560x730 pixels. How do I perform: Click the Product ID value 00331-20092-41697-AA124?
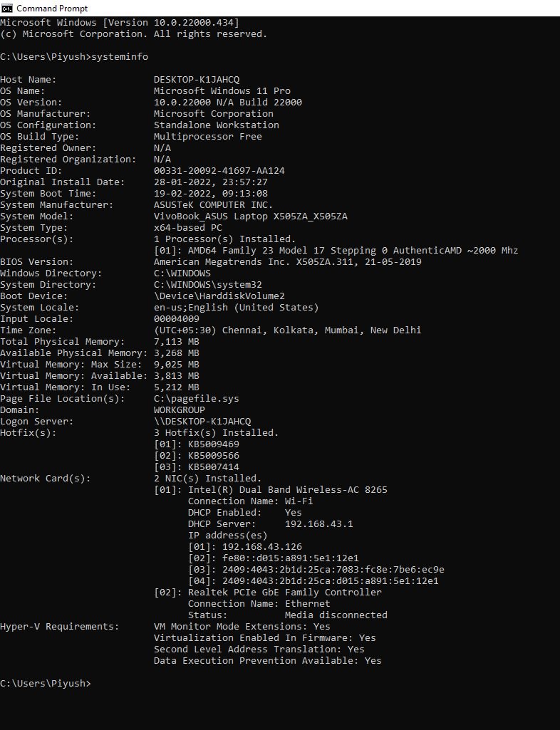214,170
